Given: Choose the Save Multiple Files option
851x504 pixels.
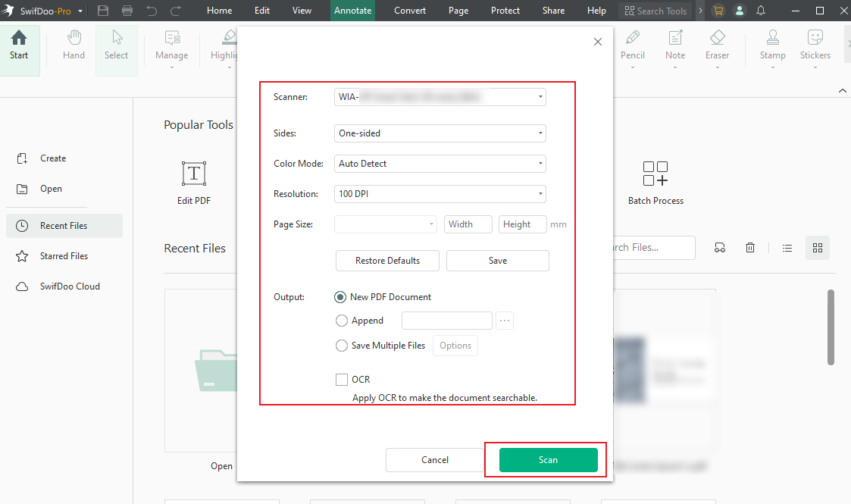Looking at the screenshot, I should tap(342, 345).
